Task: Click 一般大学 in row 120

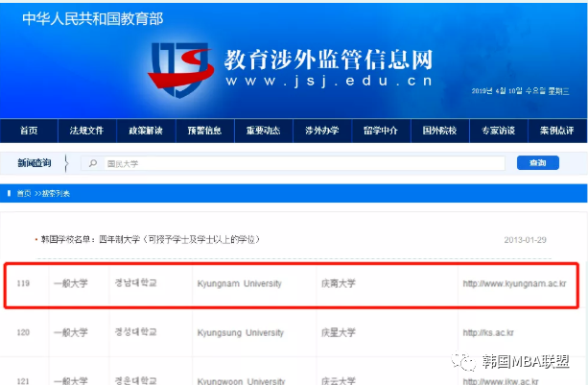Action: point(70,332)
